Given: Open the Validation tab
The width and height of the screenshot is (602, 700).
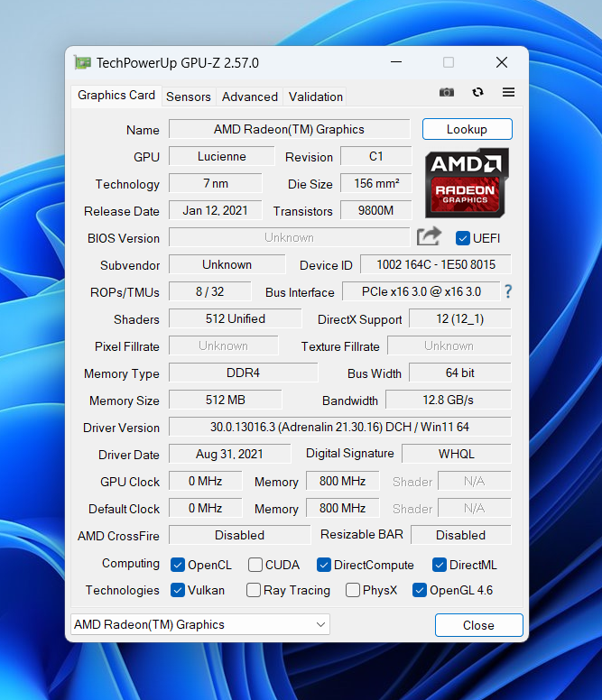Looking at the screenshot, I should (x=316, y=97).
